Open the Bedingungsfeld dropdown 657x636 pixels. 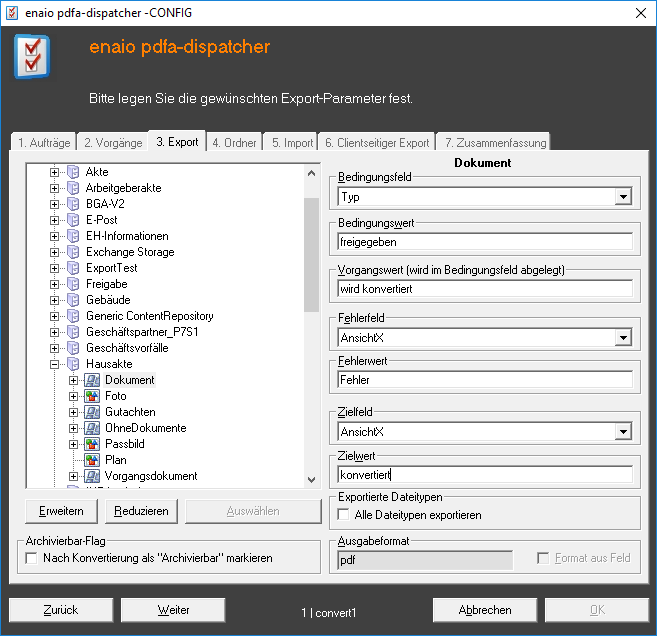(x=623, y=197)
